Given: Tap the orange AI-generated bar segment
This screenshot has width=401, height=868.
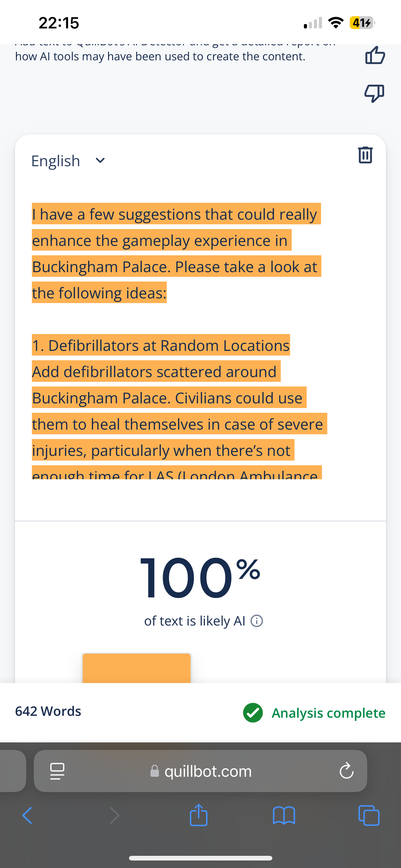Looking at the screenshot, I should [x=137, y=668].
